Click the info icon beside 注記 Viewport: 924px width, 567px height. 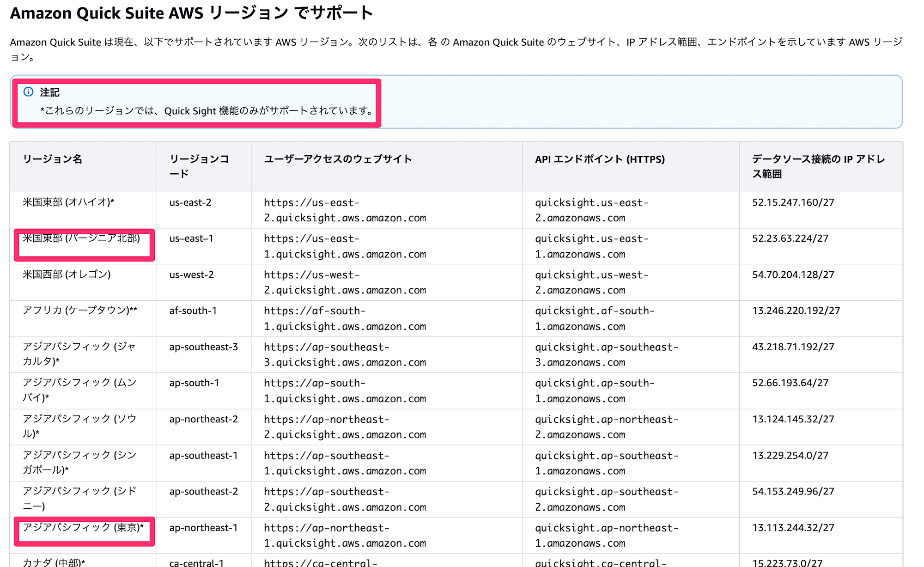pos(29,92)
